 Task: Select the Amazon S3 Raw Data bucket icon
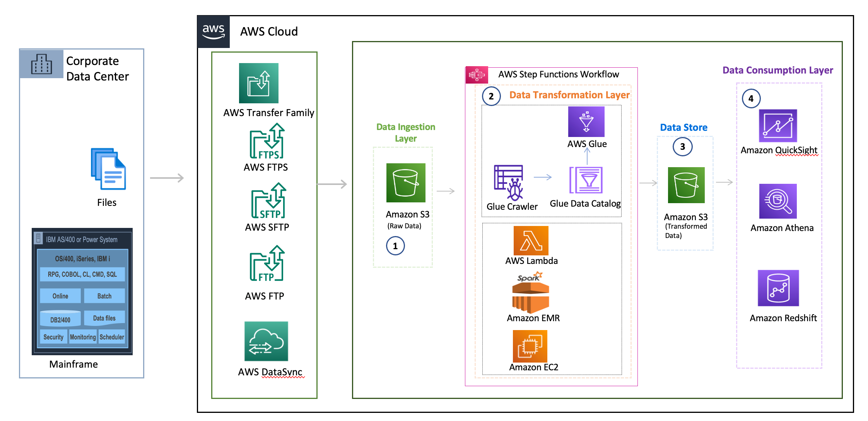click(x=406, y=182)
